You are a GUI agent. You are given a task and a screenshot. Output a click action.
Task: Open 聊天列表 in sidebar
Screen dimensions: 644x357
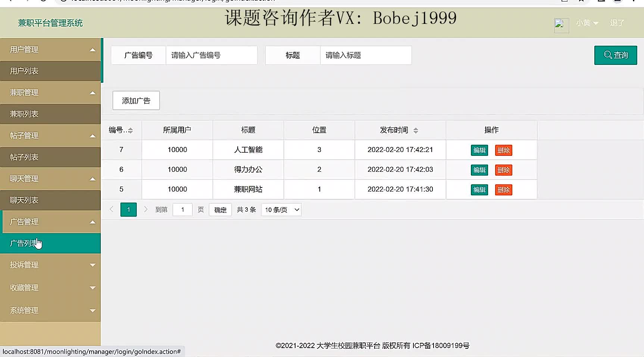(50, 200)
